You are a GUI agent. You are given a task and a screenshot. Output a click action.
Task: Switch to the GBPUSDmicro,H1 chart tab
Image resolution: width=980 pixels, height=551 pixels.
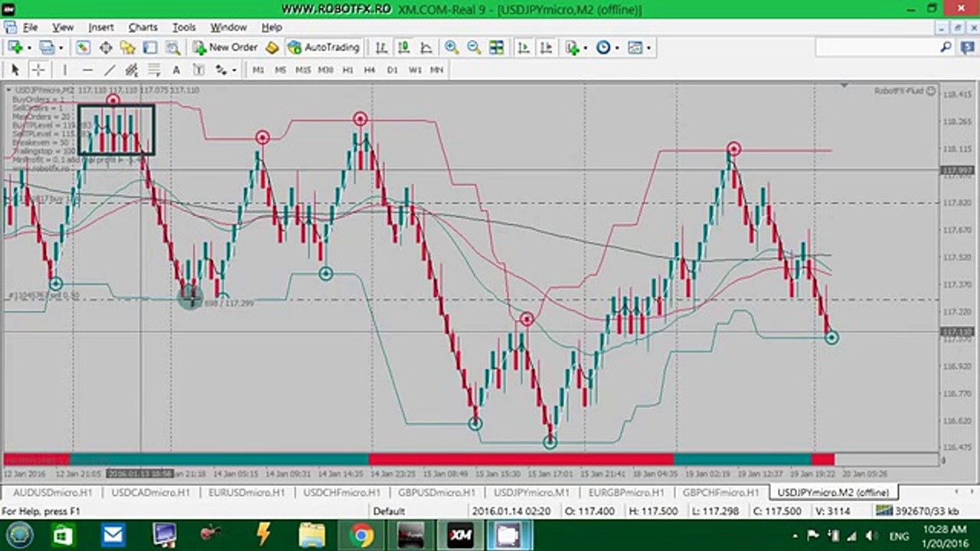pyautogui.click(x=436, y=492)
